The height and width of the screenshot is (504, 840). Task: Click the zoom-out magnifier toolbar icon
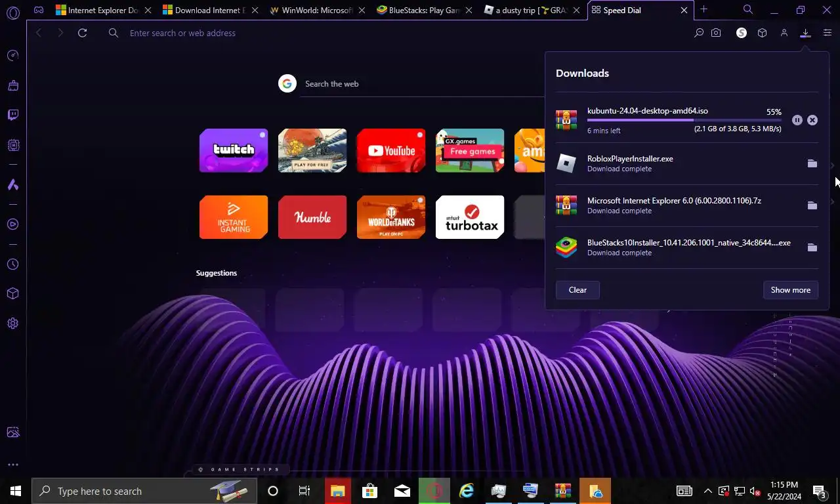(699, 33)
